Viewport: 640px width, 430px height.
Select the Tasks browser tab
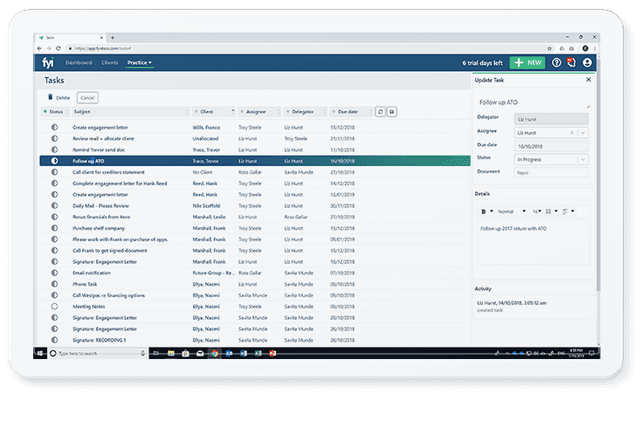(x=71, y=38)
